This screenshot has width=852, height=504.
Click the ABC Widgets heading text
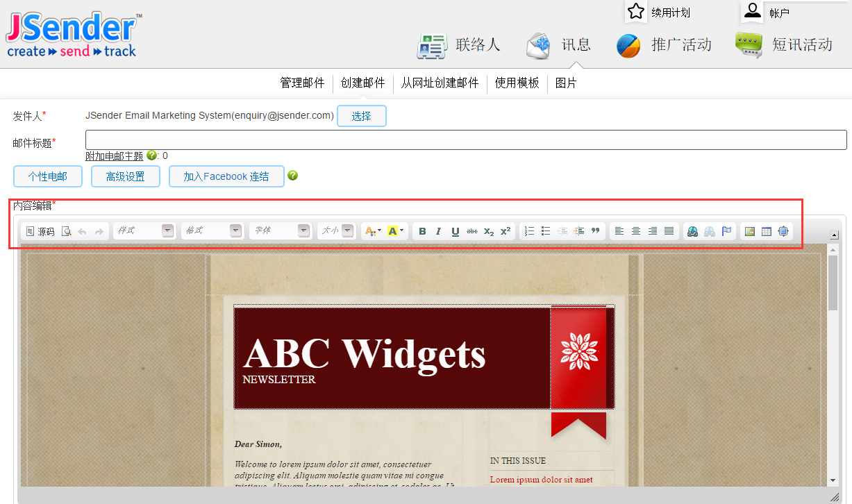tap(365, 353)
